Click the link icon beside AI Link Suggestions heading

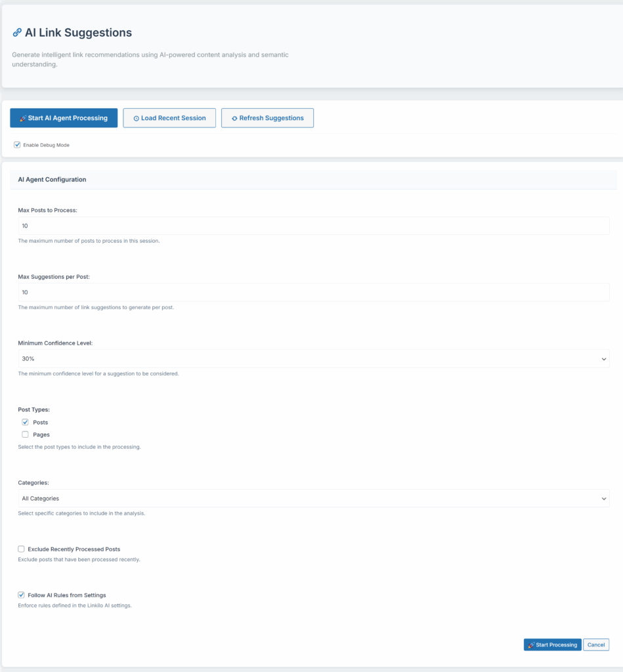pos(16,31)
